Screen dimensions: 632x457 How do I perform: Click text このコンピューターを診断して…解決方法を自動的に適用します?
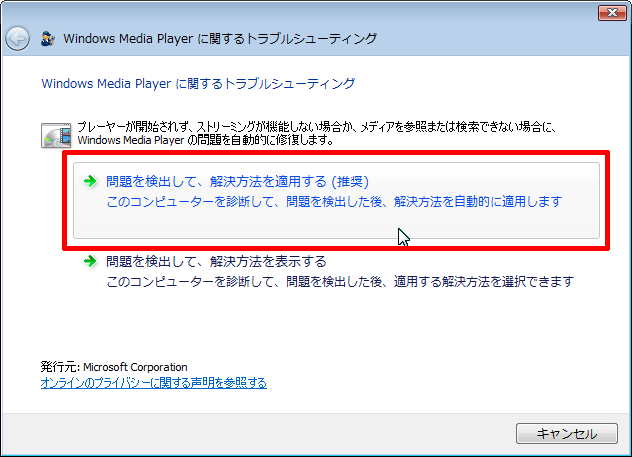click(334, 201)
